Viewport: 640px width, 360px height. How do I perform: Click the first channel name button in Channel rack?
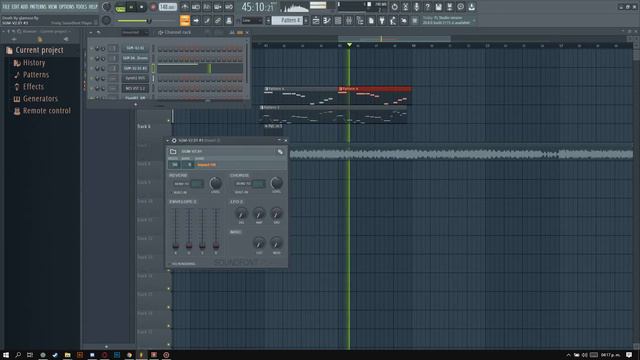click(x=135, y=48)
